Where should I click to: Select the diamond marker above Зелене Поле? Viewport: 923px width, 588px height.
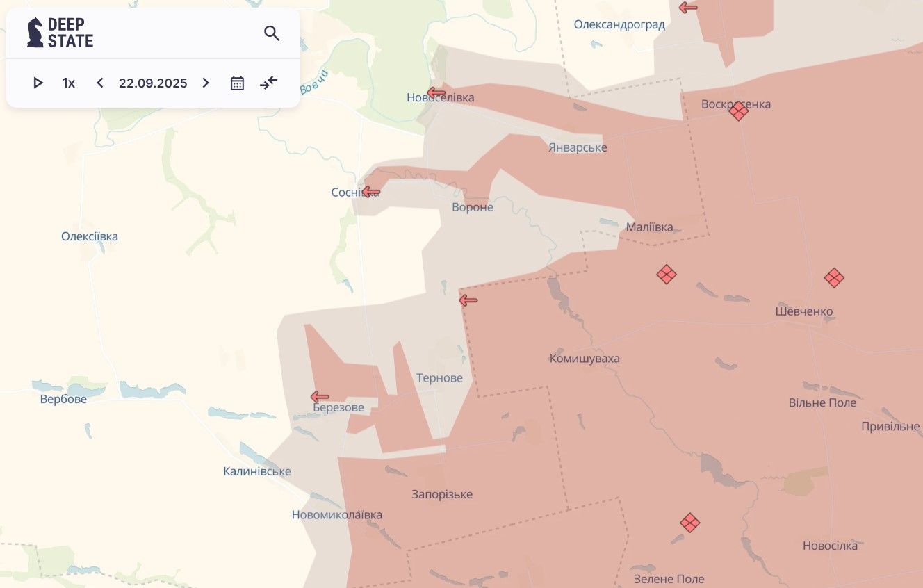(689, 523)
